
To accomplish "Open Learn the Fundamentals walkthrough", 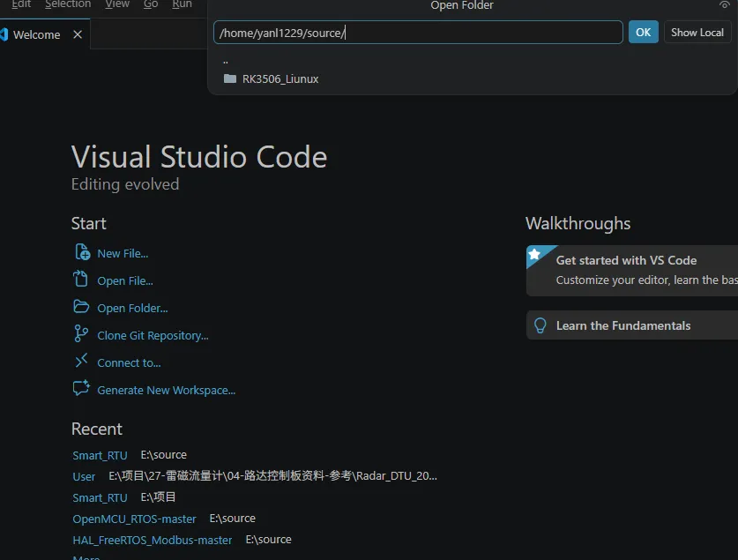I will coord(631,325).
